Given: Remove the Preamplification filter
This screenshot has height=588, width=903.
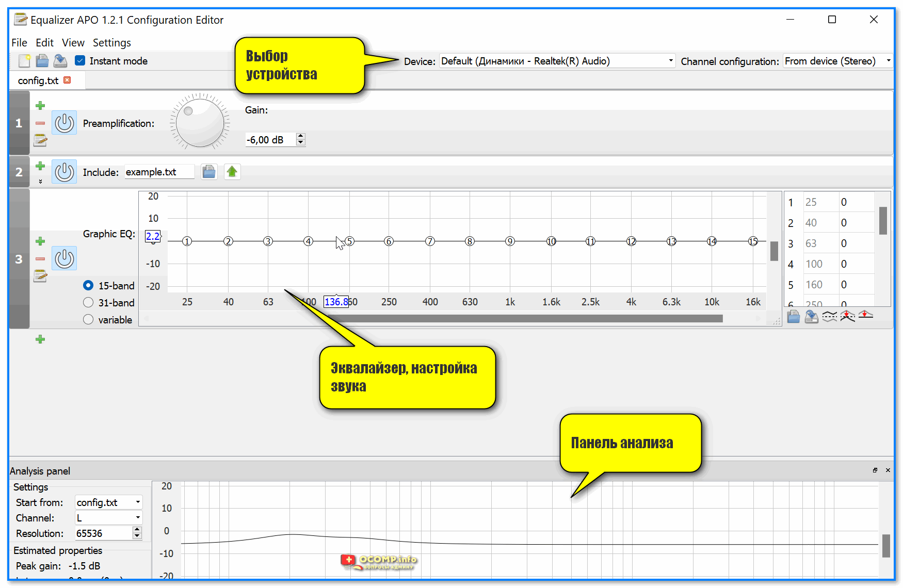Looking at the screenshot, I should (x=40, y=123).
